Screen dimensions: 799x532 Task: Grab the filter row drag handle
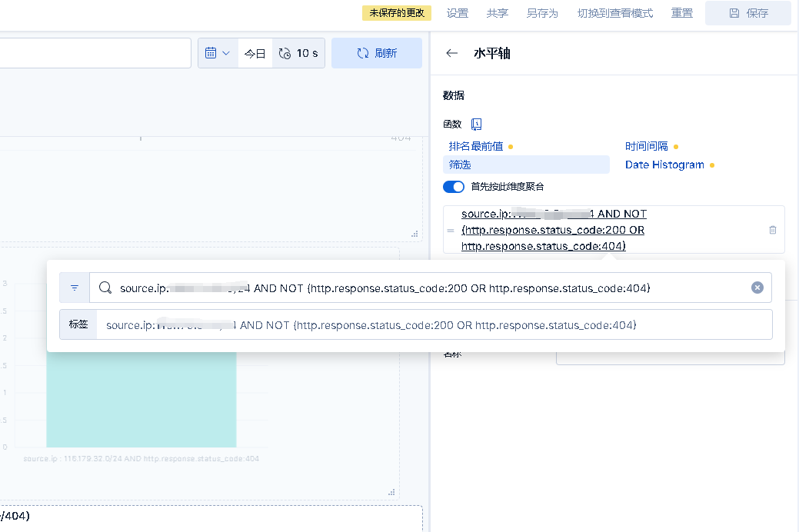pyautogui.click(x=451, y=231)
